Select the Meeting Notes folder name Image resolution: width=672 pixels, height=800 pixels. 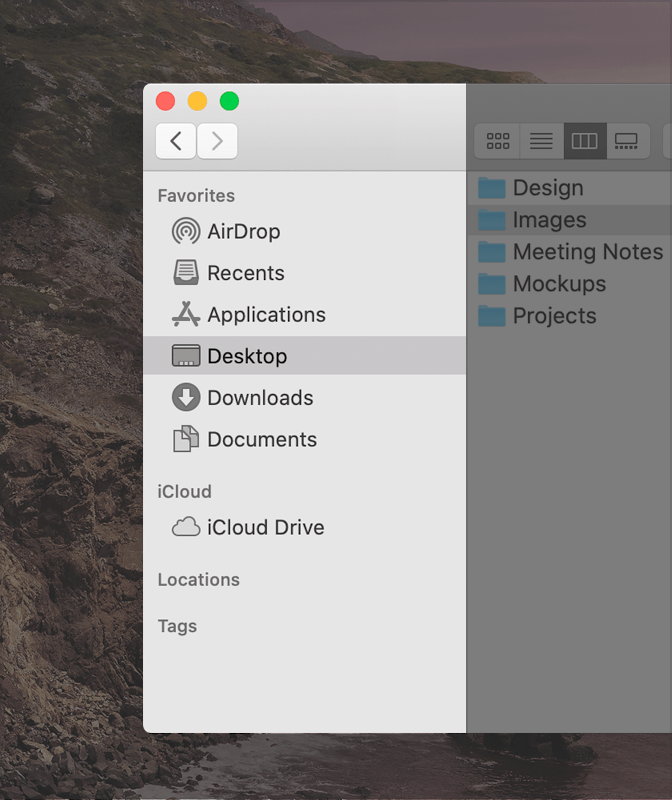[588, 252]
